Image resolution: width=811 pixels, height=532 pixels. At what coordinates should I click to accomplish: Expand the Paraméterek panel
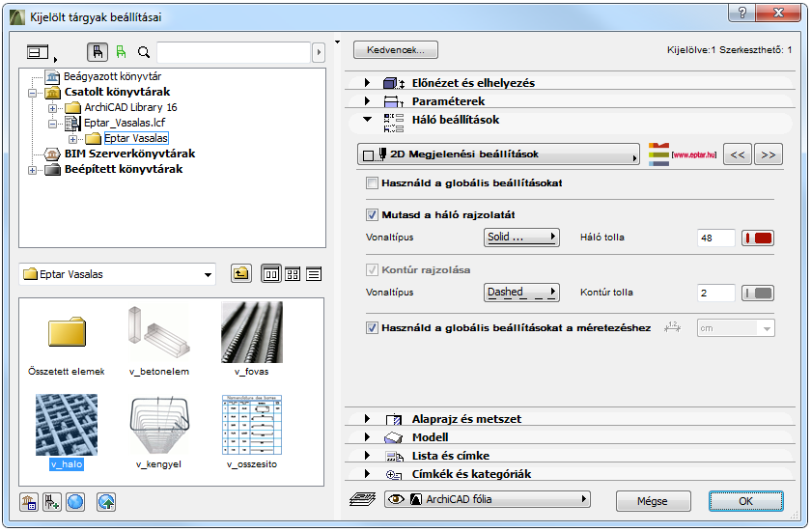[x=367, y=101]
